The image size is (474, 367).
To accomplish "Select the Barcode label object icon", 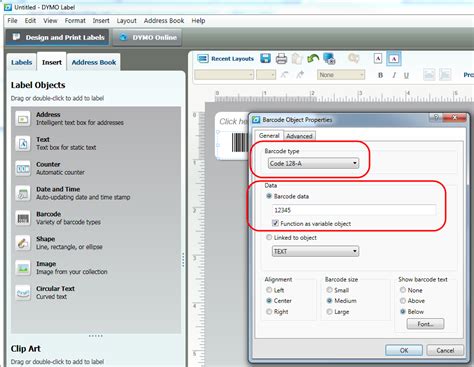I will (x=23, y=218).
